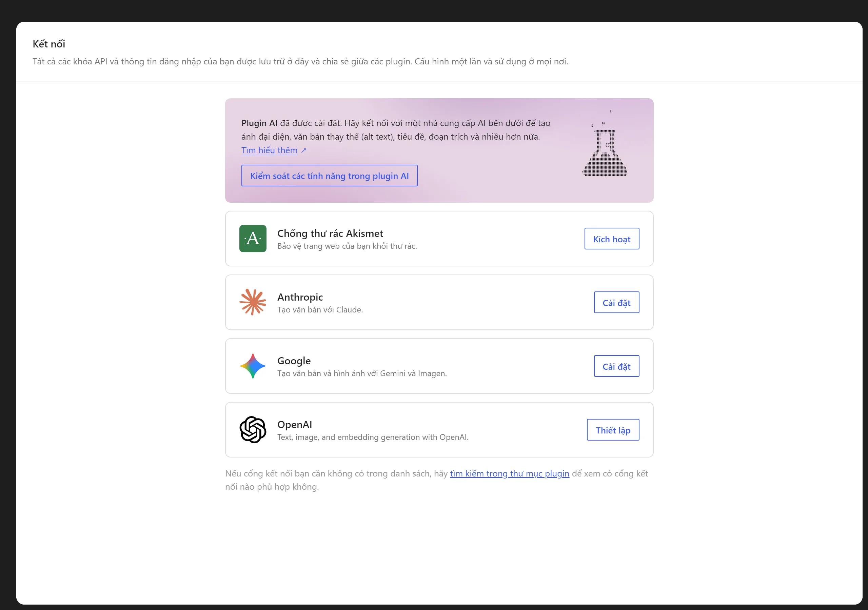Click the green Akismet logo icon
Viewport: 868px width, 610px height.
tap(253, 239)
